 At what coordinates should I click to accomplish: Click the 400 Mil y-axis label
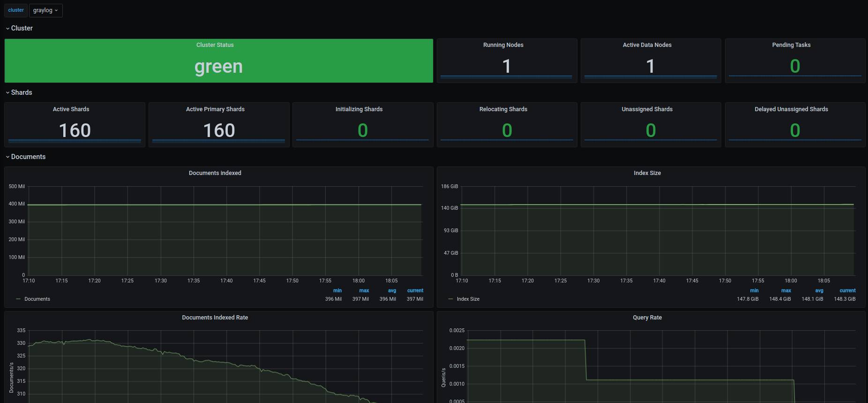point(16,204)
